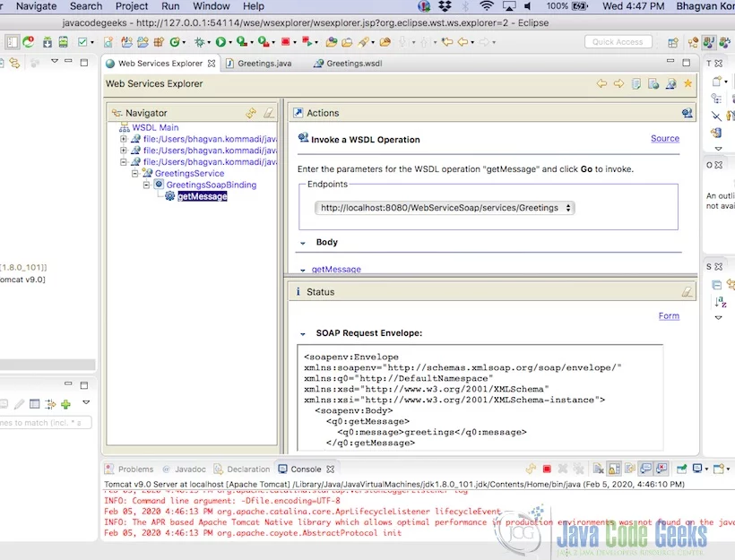The height and width of the screenshot is (560, 735).
Task: Open the Display Selected Console dropdown arrow
Action: coord(707,470)
